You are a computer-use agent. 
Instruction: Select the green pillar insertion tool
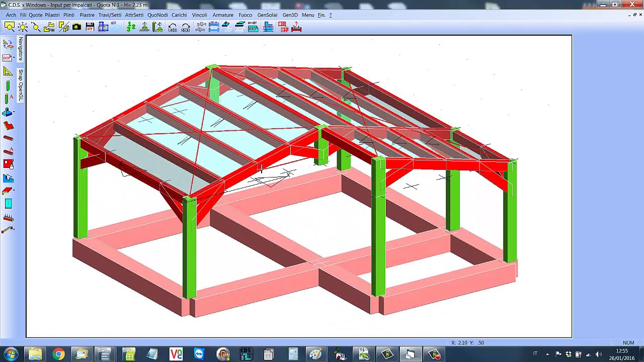(x=7, y=86)
